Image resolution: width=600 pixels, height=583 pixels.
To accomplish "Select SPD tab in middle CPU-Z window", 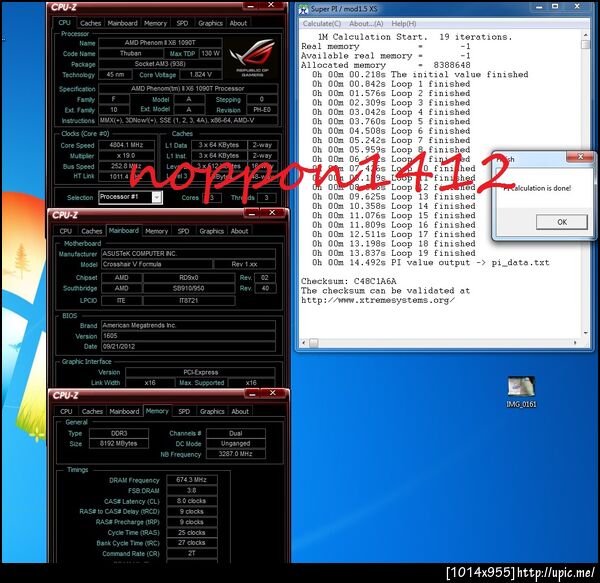I will [183, 231].
